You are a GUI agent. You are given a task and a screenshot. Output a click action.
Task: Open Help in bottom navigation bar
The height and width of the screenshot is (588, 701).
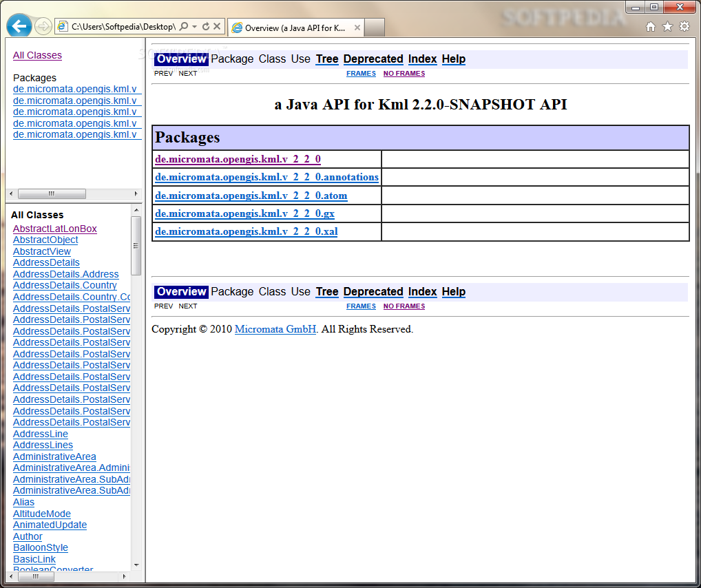click(x=454, y=291)
